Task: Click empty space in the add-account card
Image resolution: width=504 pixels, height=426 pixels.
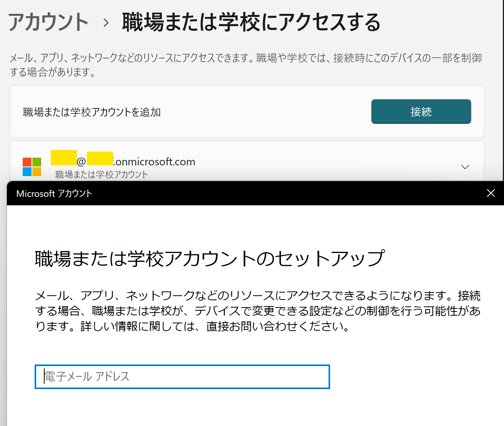Action: coord(265,112)
